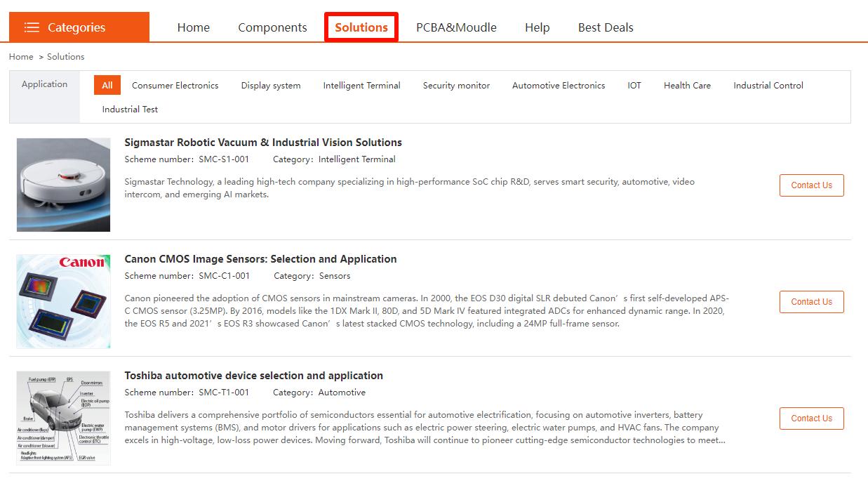
Task: Filter by Automotive Electronics
Action: [x=559, y=86]
